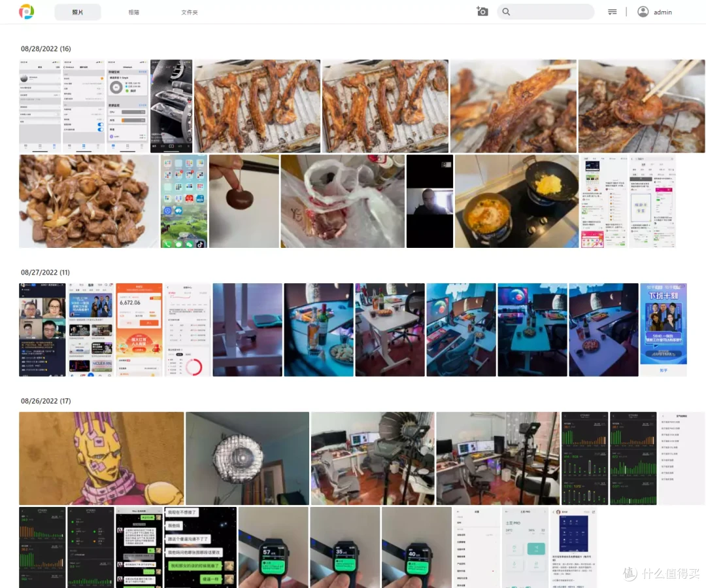The image size is (706, 588).
Task: Open the space background chat screenshot
Action: click(201, 547)
